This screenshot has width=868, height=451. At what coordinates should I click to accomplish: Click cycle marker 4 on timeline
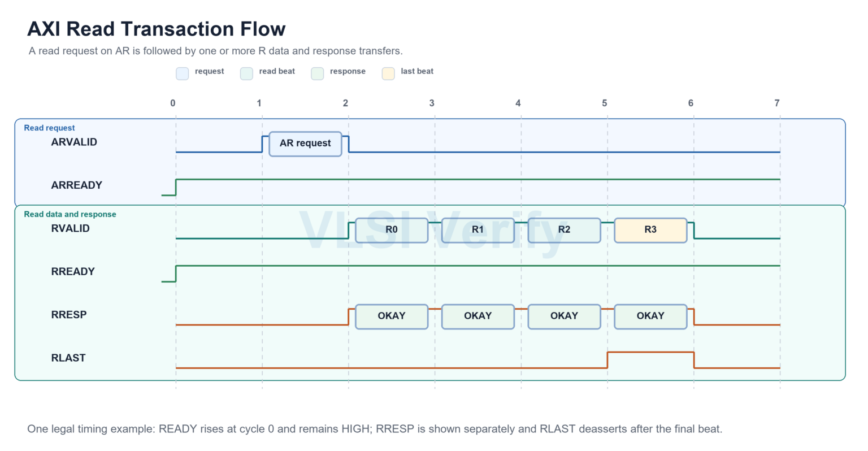click(x=518, y=103)
